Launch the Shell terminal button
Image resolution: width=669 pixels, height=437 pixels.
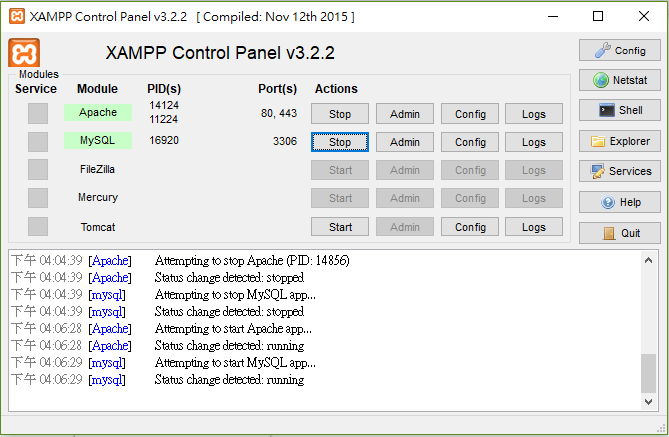click(x=620, y=110)
